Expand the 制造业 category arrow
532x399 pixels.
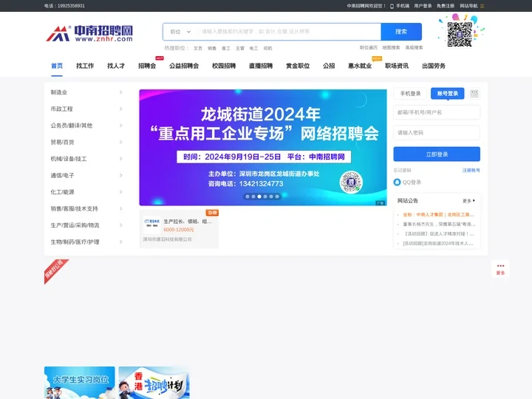120,92
